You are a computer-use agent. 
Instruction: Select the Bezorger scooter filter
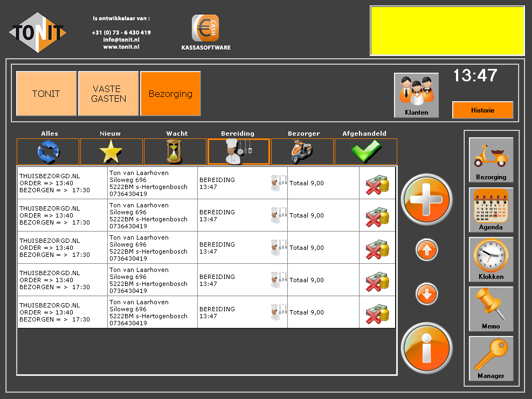pyautogui.click(x=302, y=151)
